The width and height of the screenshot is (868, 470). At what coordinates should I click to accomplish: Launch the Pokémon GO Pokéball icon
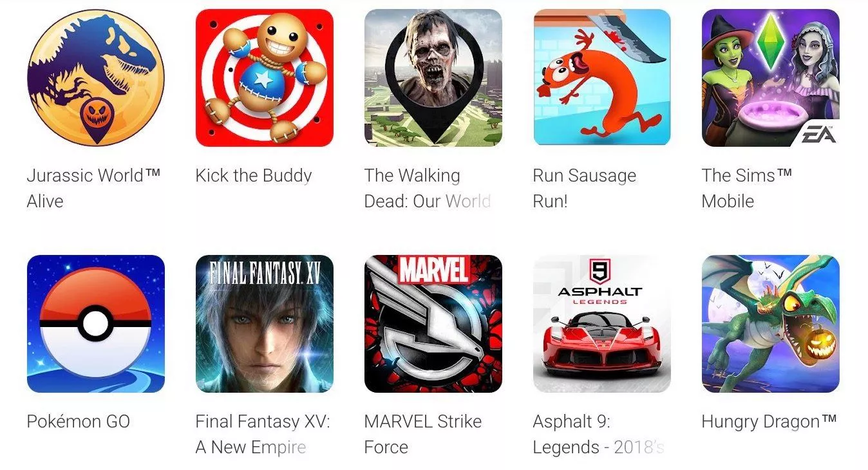[x=95, y=324]
